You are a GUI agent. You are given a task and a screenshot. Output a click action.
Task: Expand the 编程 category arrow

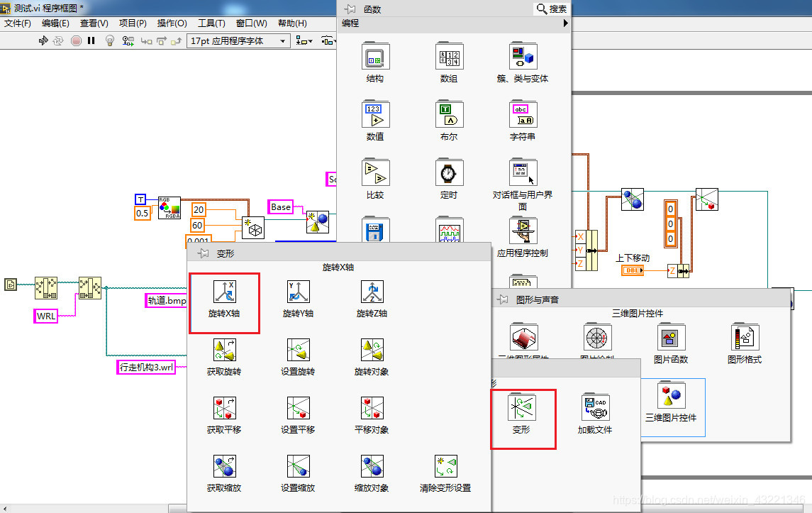[x=565, y=23]
